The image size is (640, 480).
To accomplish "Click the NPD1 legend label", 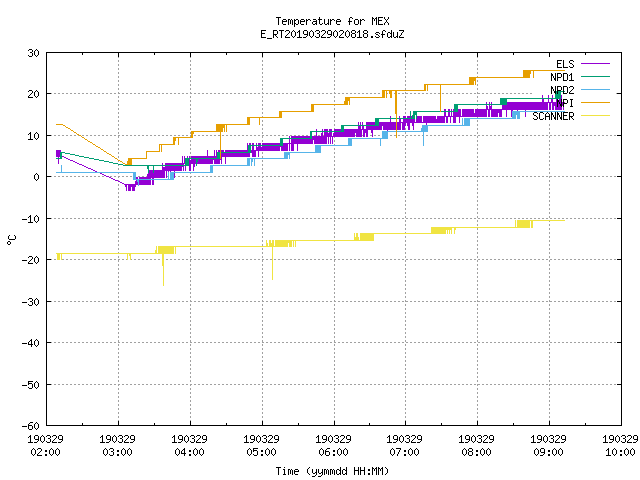I will click(562, 77).
